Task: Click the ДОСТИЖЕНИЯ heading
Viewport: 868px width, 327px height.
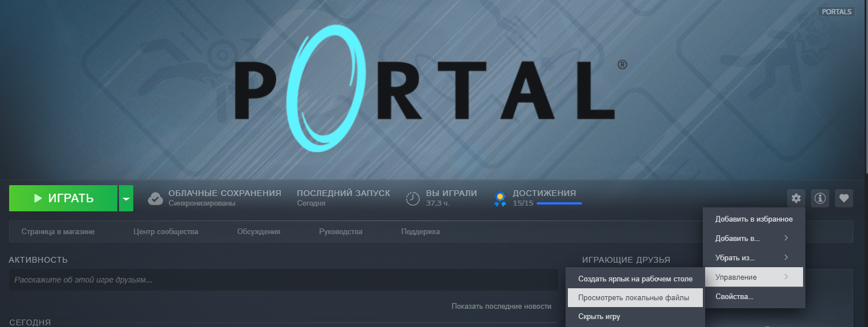Action: point(544,193)
